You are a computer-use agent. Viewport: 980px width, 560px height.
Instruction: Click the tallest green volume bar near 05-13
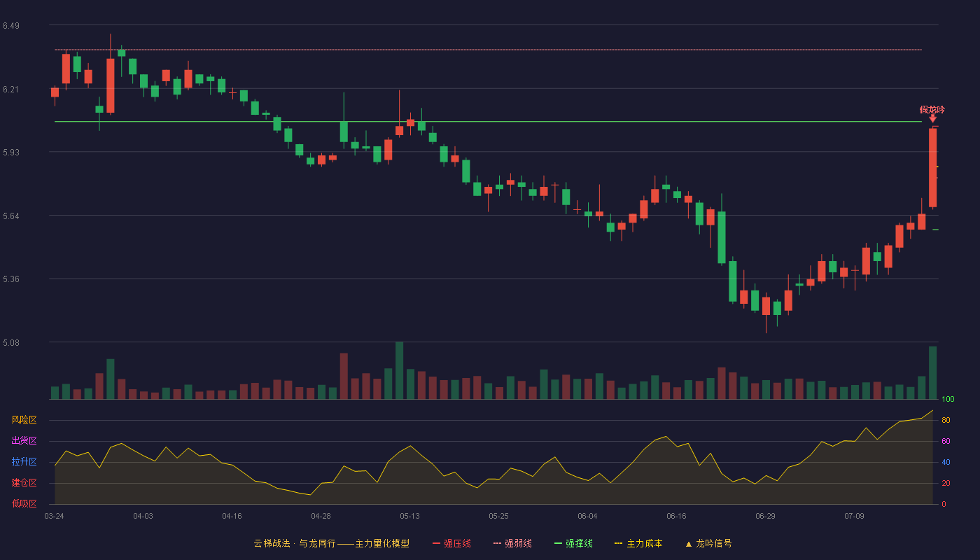point(399,371)
